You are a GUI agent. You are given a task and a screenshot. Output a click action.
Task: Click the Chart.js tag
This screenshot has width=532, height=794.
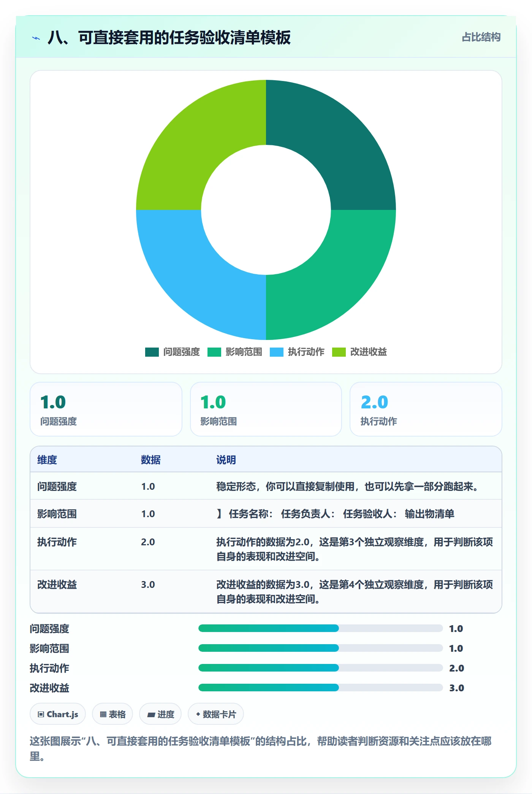[x=58, y=714]
